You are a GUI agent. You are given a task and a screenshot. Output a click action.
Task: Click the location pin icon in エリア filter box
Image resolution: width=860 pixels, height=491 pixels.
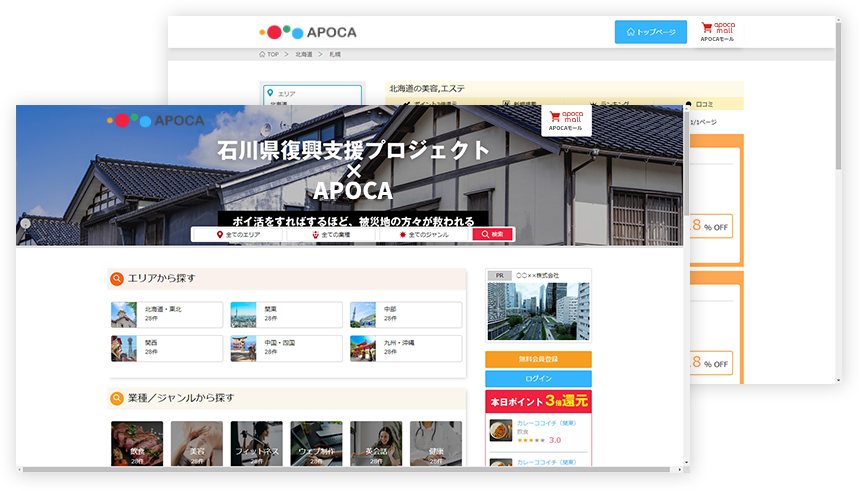tap(270, 93)
